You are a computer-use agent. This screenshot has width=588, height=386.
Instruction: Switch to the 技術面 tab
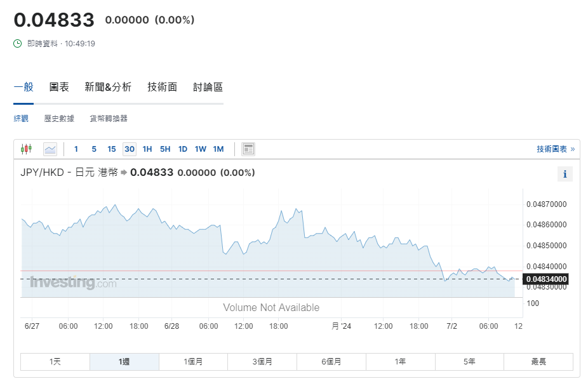click(162, 87)
